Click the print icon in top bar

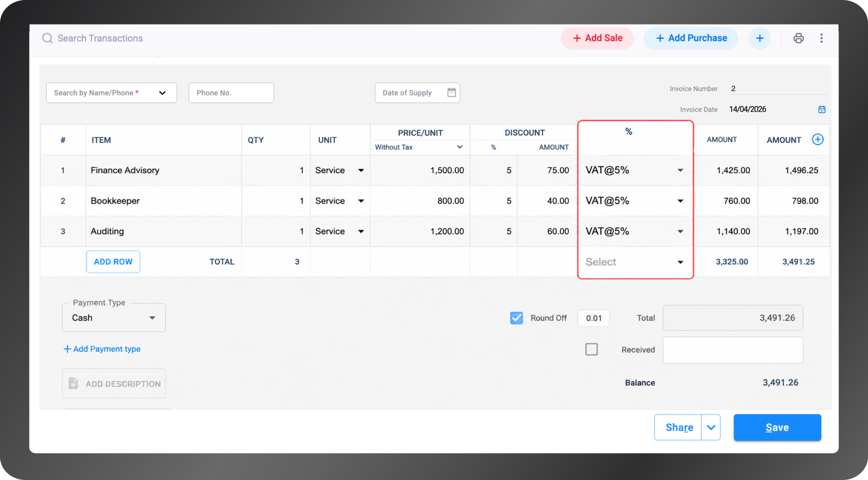799,38
